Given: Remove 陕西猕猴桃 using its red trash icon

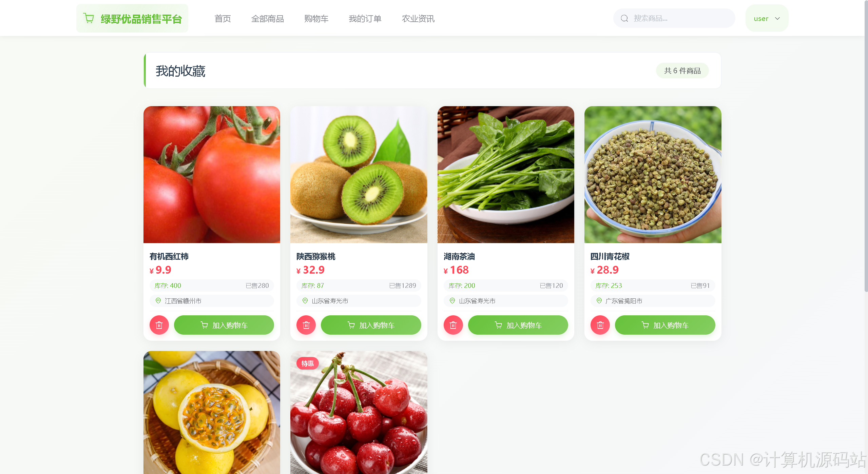Looking at the screenshot, I should point(306,325).
